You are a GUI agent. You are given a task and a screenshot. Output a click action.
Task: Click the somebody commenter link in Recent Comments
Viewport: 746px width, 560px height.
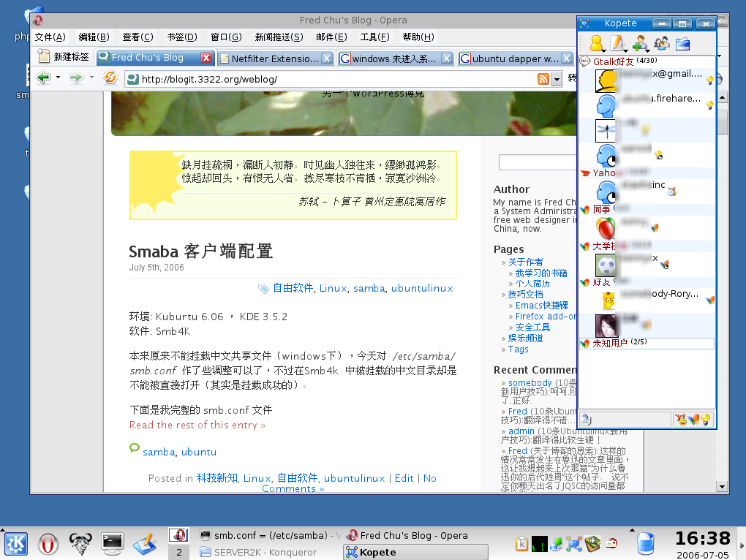coord(530,382)
